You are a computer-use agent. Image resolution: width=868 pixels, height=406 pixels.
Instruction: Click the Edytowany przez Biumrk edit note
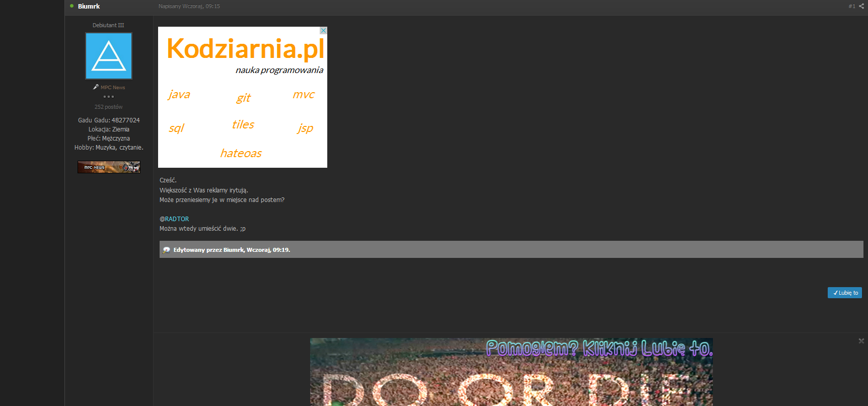(x=232, y=250)
